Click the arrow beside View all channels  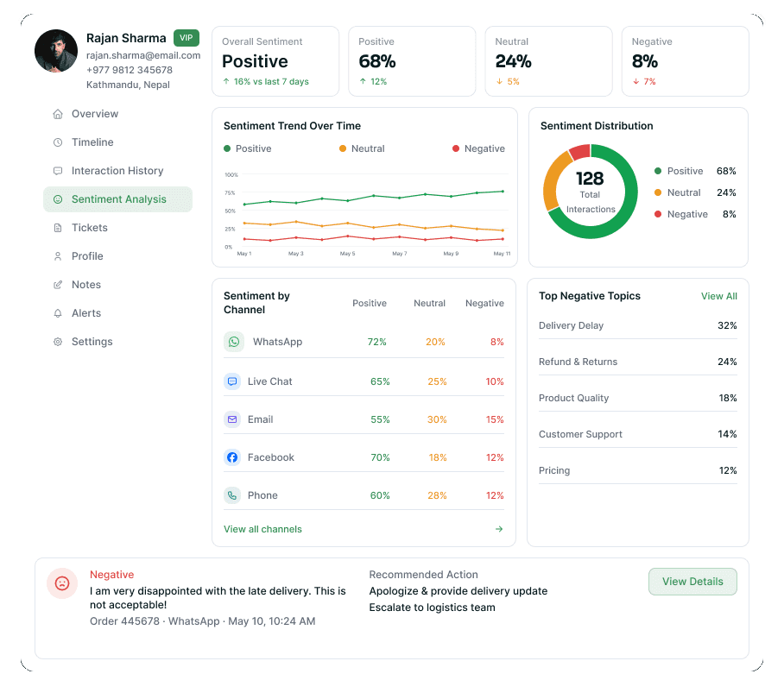coord(499,529)
